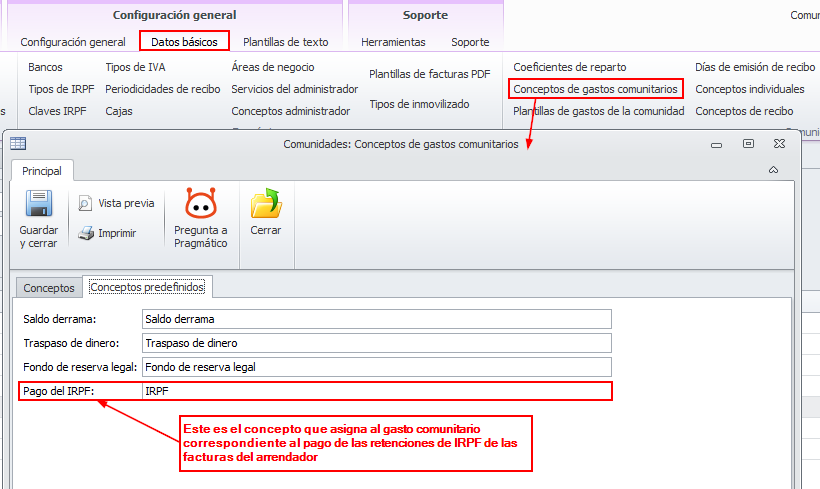Screen dimensions: 820x489
Task: Open Herramientas tab under Soporte
Action: (393, 42)
